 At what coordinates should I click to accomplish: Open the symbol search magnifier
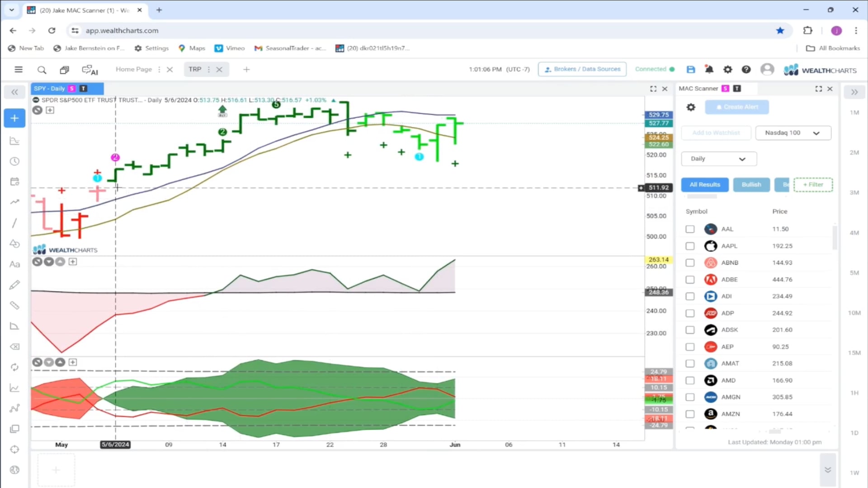click(x=42, y=70)
